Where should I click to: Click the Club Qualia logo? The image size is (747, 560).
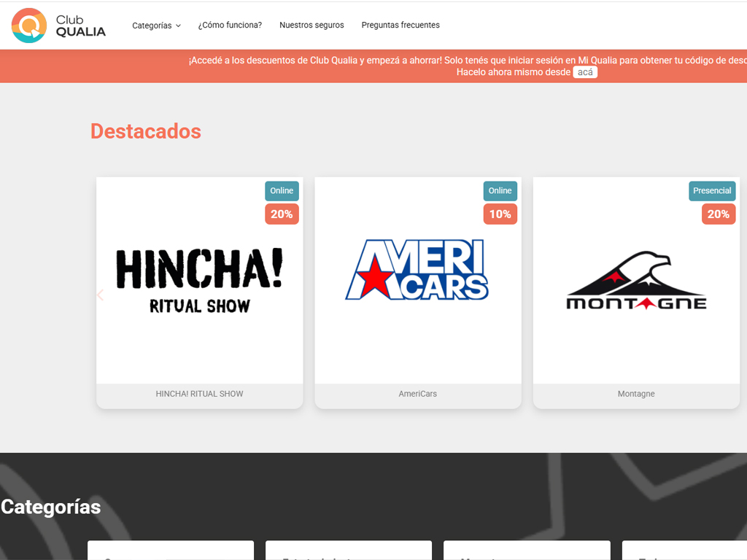pyautogui.click(x=58, y=26)
